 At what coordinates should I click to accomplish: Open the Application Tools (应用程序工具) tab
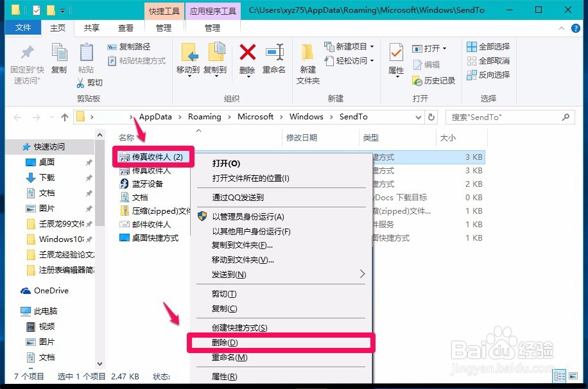coord(212,11)
